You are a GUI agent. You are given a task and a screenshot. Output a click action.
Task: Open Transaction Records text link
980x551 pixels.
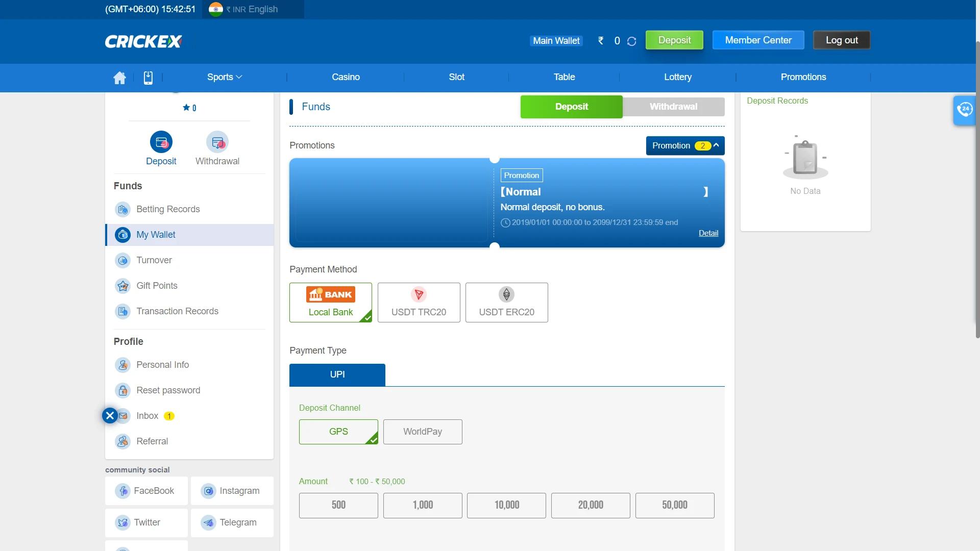coord(177,311)
